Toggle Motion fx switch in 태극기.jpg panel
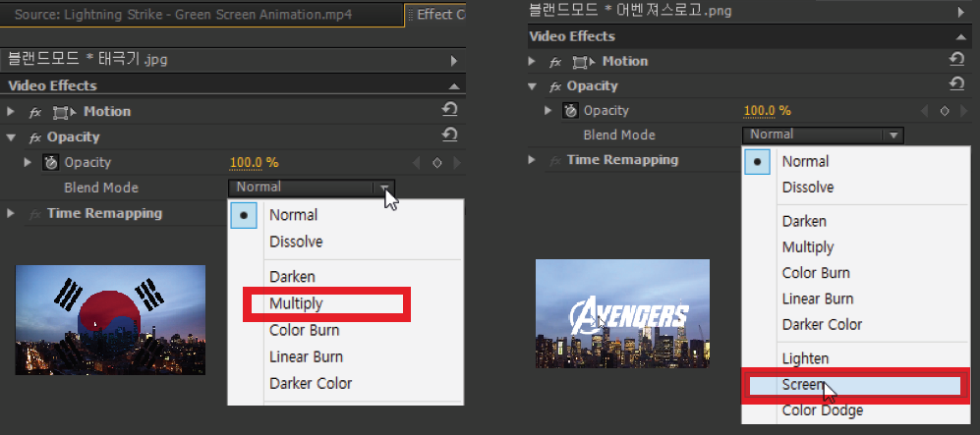Screen dimensions: 980x435 pyautogui.click(x=35, y=112)
